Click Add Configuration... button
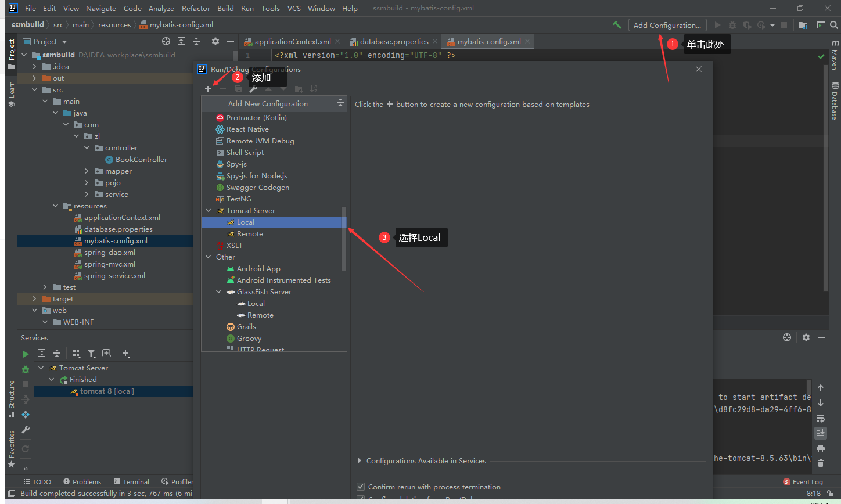This screenshot has height=504, width=841. [667, 25]
